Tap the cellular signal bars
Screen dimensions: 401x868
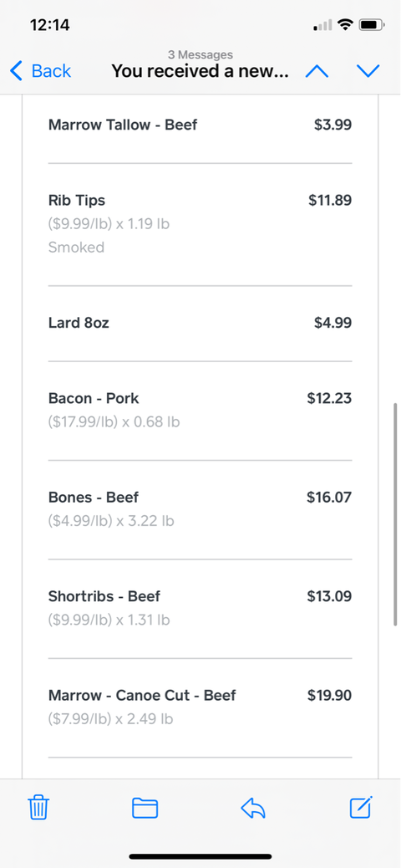coord(322,25)
